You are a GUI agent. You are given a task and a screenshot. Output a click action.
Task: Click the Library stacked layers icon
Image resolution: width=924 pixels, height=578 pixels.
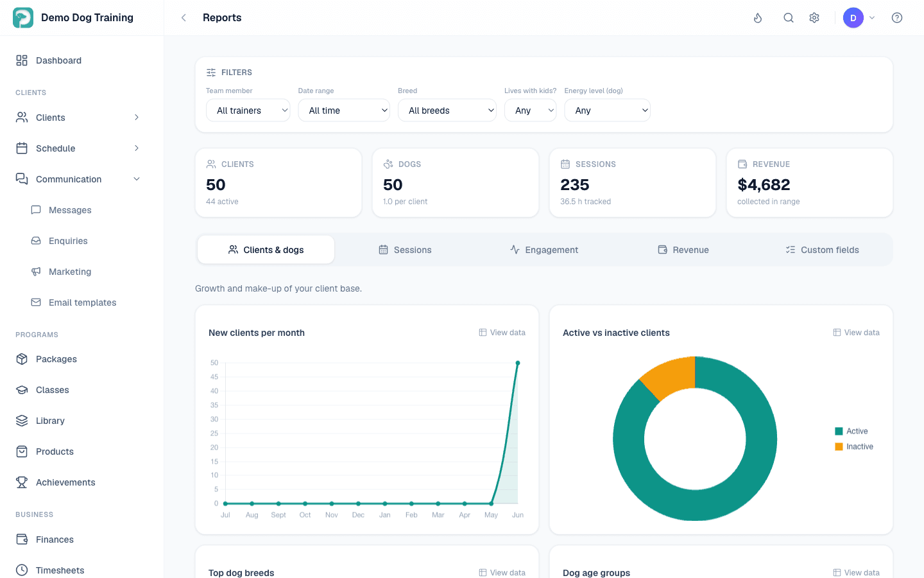tap(22, 421)
